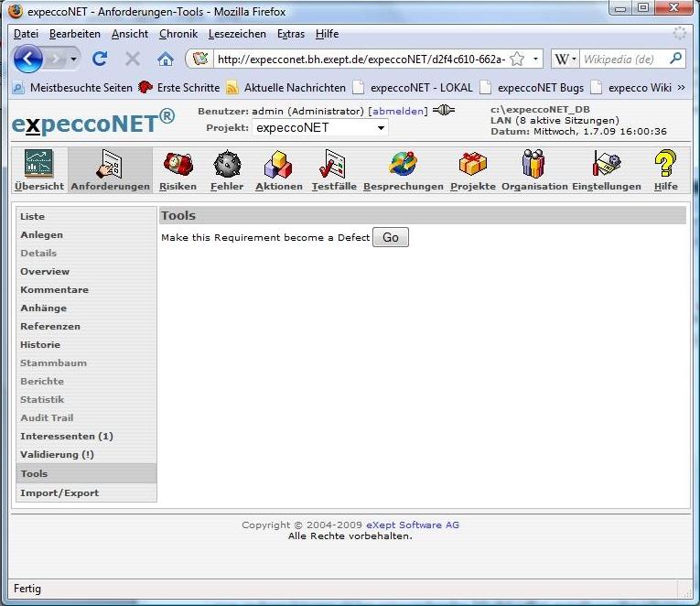Select the Aktionen blocks icon
This screenshot has height=606, width=700.
point(278,165)
